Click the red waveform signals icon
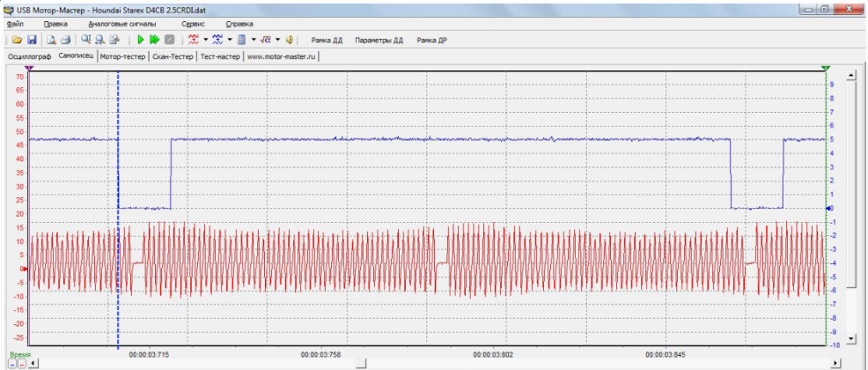The height and width of the screenshot is (370, 868). [193, 40]
